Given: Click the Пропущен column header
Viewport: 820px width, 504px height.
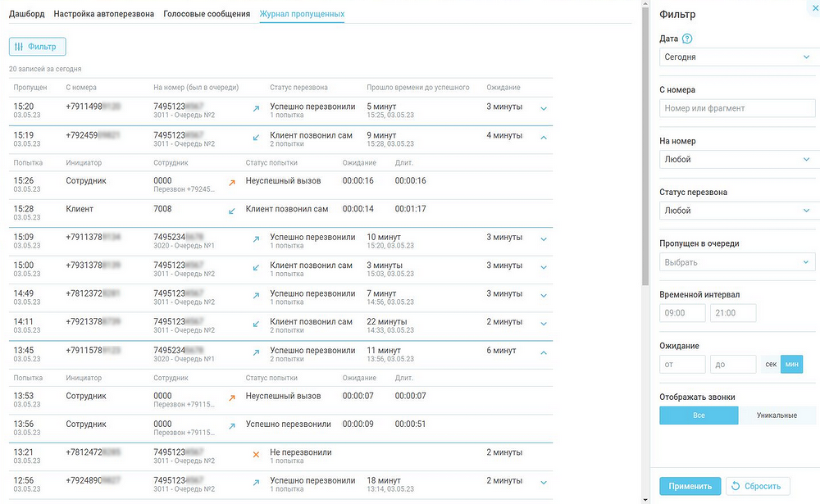Looking at the screenshot, I should pos(30,88).
